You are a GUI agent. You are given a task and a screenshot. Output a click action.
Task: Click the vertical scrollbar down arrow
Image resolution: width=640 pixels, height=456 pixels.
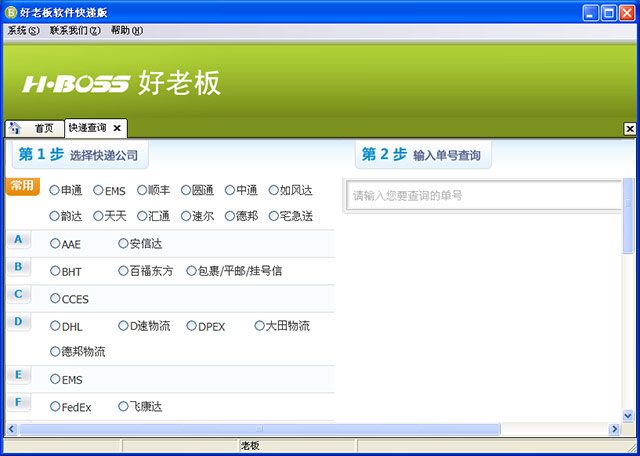click(x=628, y=416)
